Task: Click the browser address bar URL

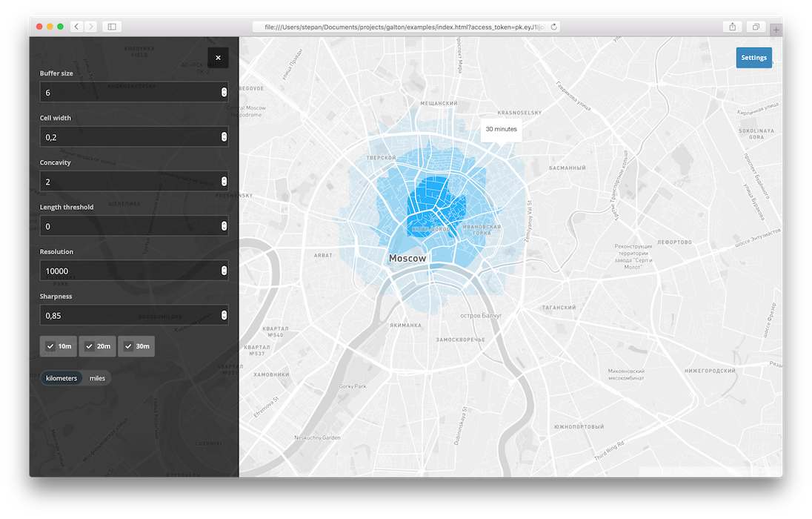Action: pyautogui.click(x=407, y=26)
